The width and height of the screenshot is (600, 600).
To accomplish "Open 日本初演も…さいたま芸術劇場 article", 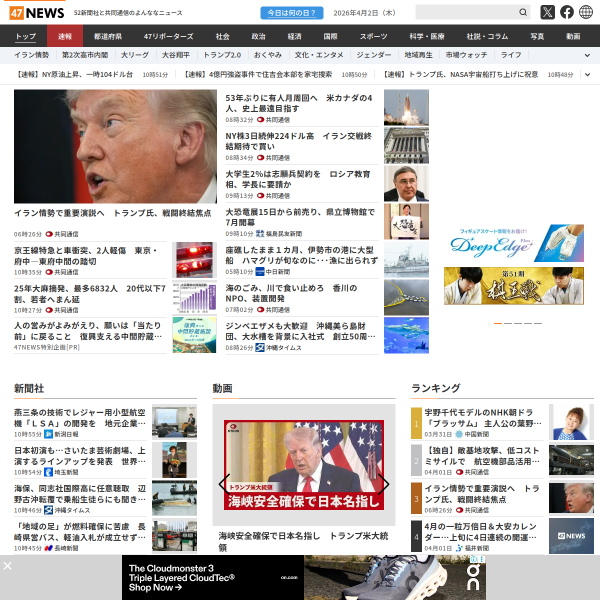I will [80, 456].
